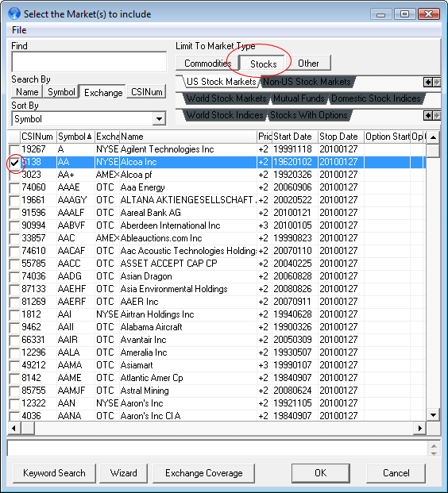The width and height of the screenshot is (448, 493).
Task: Switch to US Stock Markets tab
Action: pos(221,82)
